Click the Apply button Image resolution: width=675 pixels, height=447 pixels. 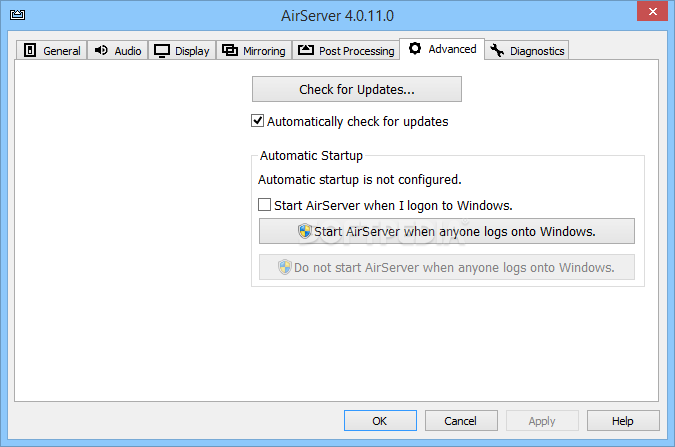point(542,420)
